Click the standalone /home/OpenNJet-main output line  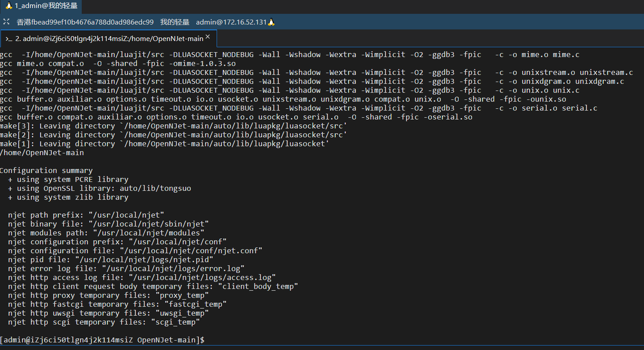pos(42,153)
